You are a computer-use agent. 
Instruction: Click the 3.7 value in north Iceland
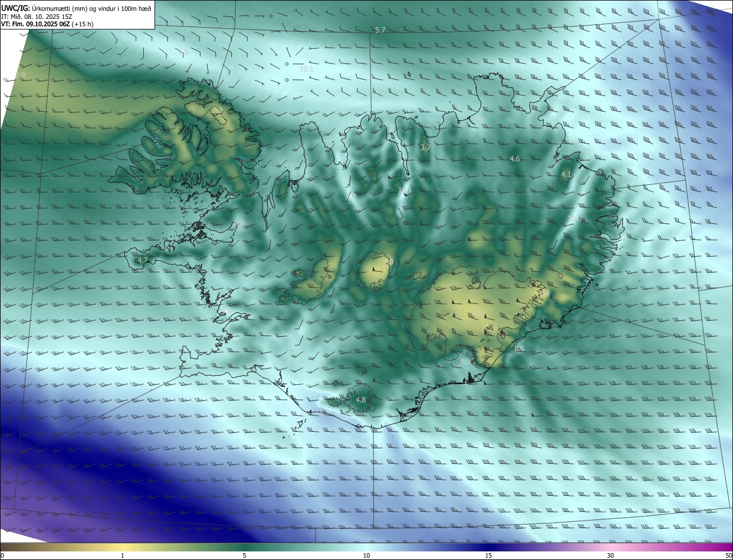tap(425, 148)
